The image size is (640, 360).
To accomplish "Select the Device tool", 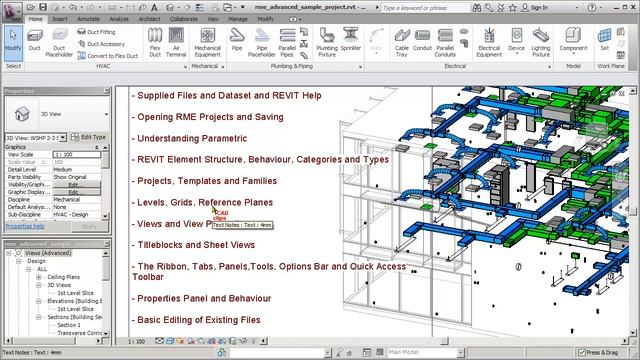I will coord(516,41).
